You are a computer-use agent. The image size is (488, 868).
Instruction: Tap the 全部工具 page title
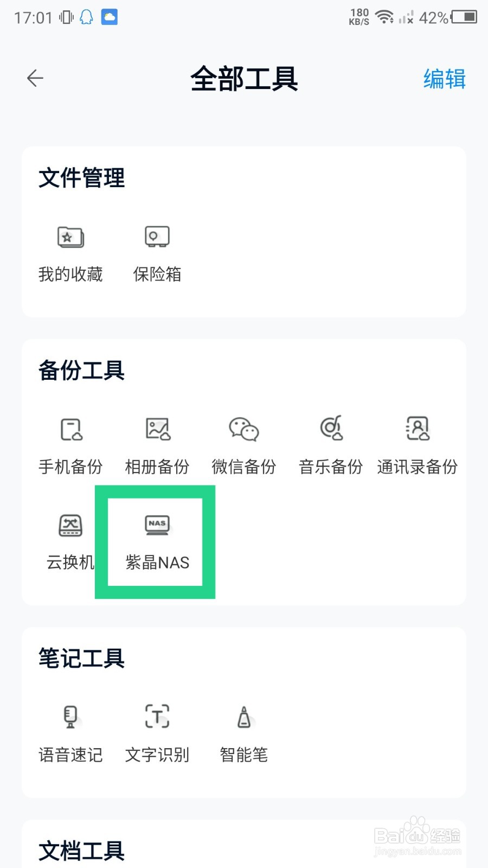point(244,79)
